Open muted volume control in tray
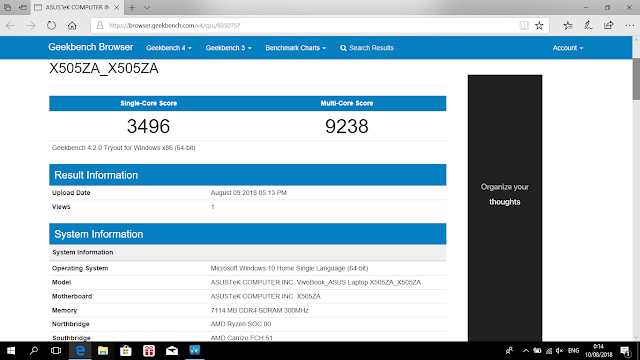 click(560, 351)
